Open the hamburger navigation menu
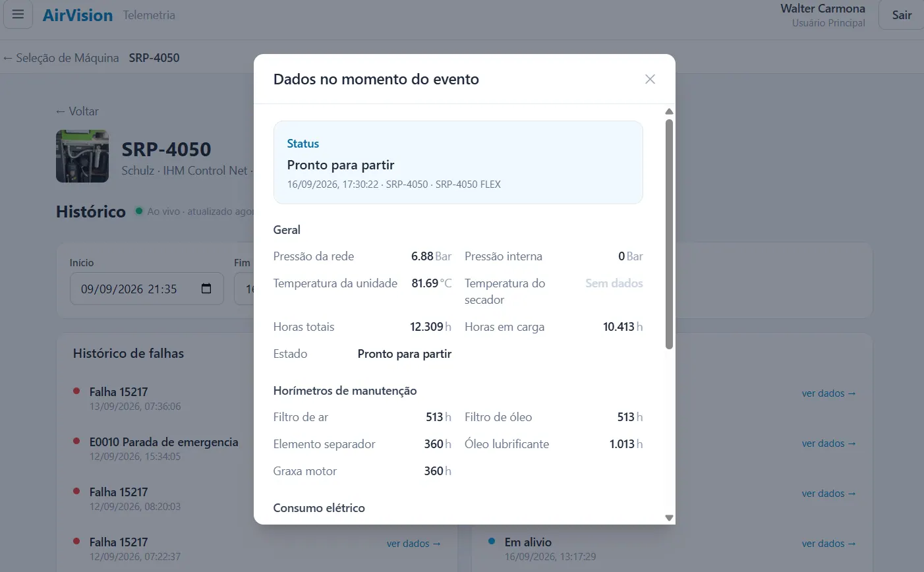The height and width of the screenshot is (572, 924). coord(18,14)
